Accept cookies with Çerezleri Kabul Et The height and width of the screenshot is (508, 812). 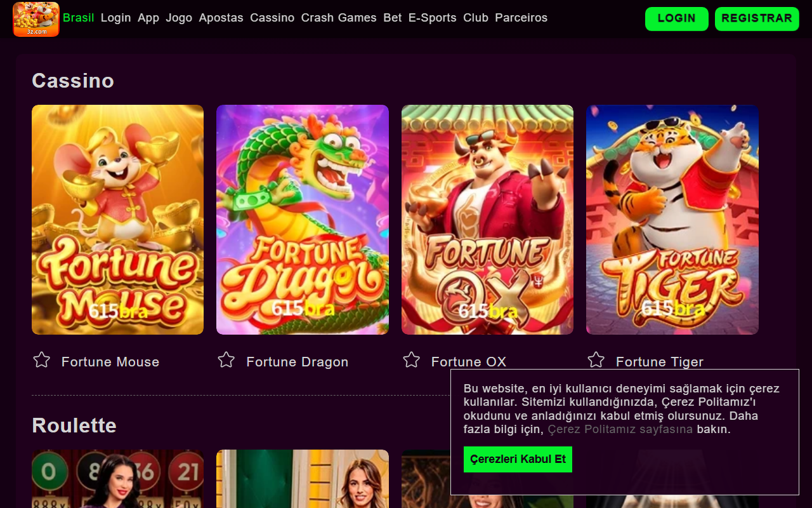(x=518, y=459)
